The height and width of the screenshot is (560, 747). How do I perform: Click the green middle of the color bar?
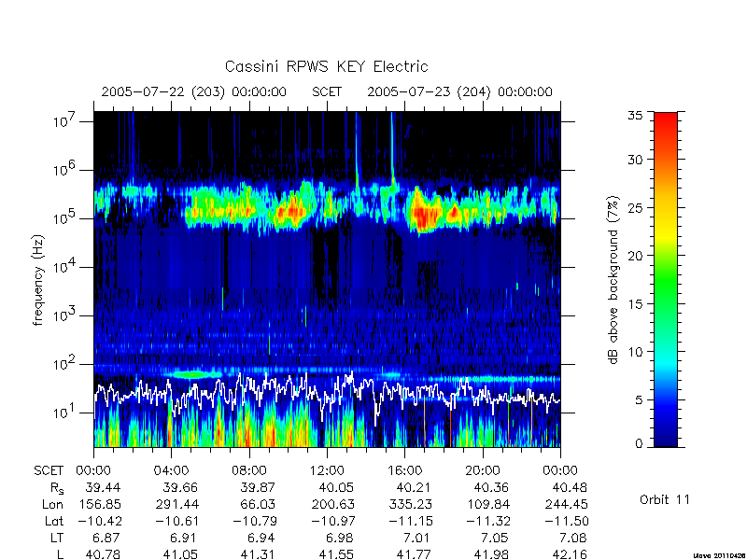666,281
